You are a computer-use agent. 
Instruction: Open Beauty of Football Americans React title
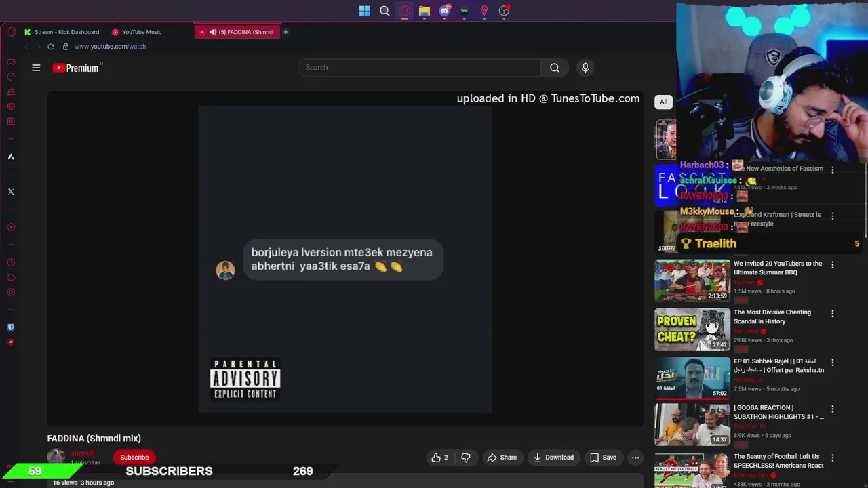(778, 461)
